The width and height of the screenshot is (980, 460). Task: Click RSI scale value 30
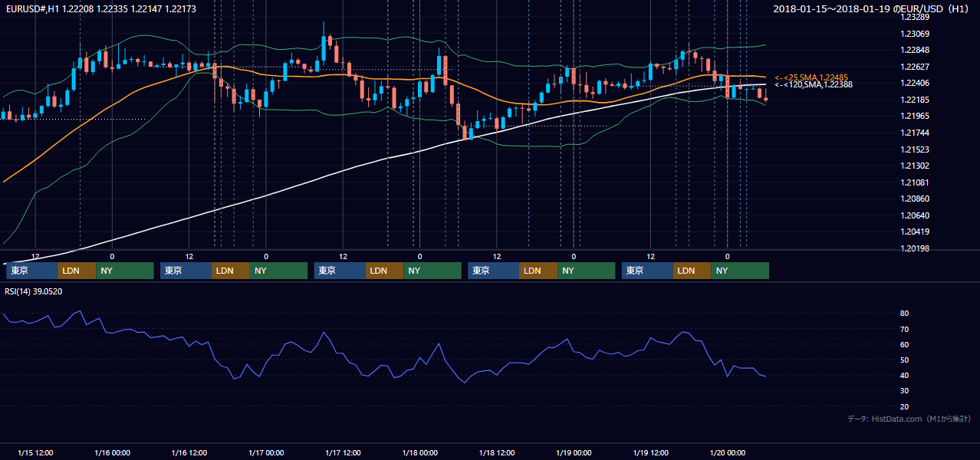[x=905, y=391]
